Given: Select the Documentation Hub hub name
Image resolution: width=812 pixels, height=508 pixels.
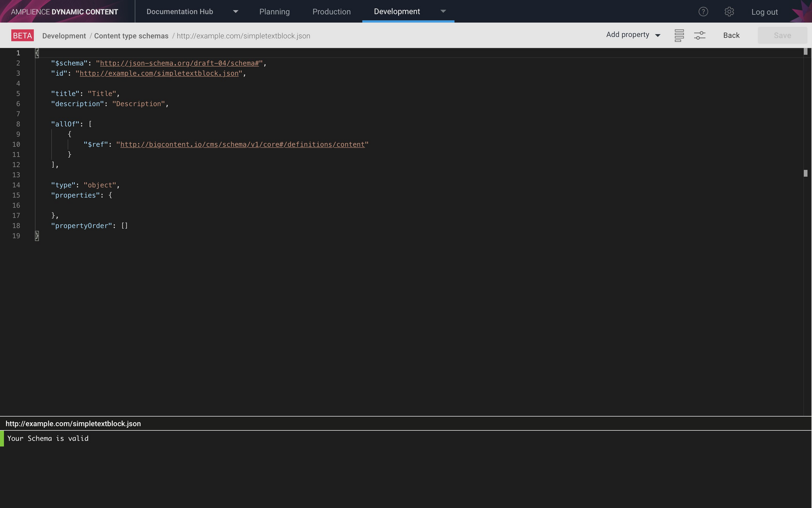Looking at the screenshot, I should tap(180, 12).
